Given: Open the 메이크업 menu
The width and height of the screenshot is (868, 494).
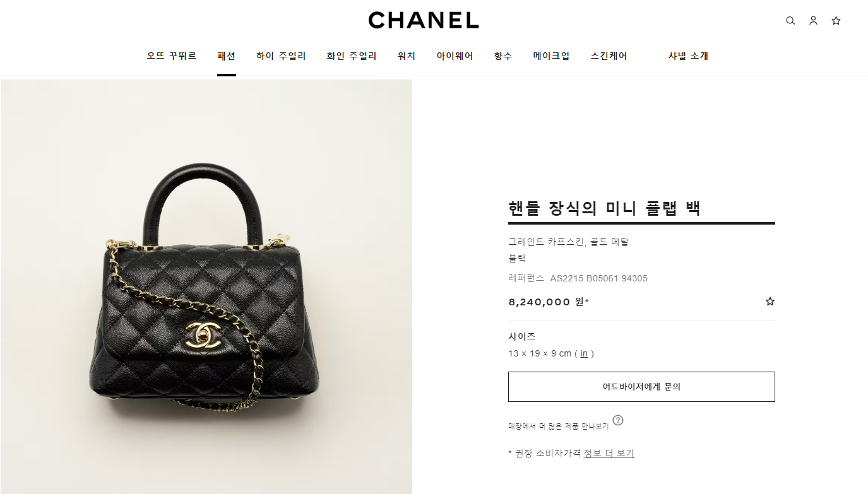Looking at the screenshot, I should pos(551,56).
